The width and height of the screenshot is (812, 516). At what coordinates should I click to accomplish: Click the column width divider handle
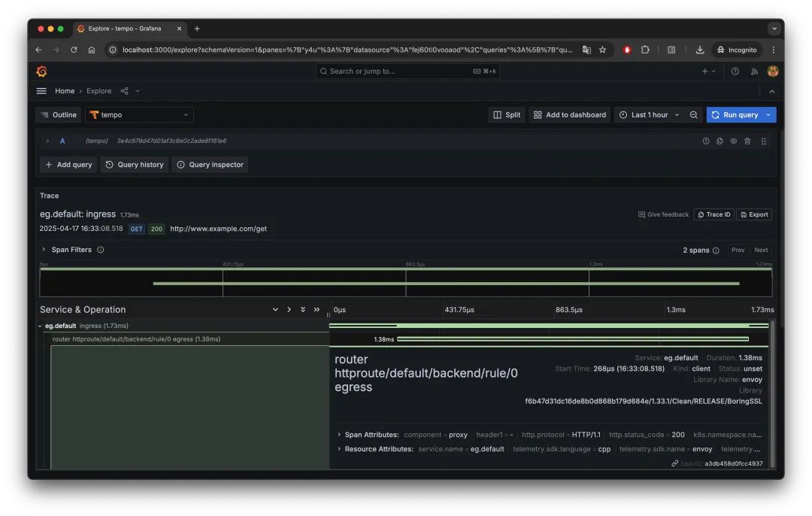tap(329, 314)
